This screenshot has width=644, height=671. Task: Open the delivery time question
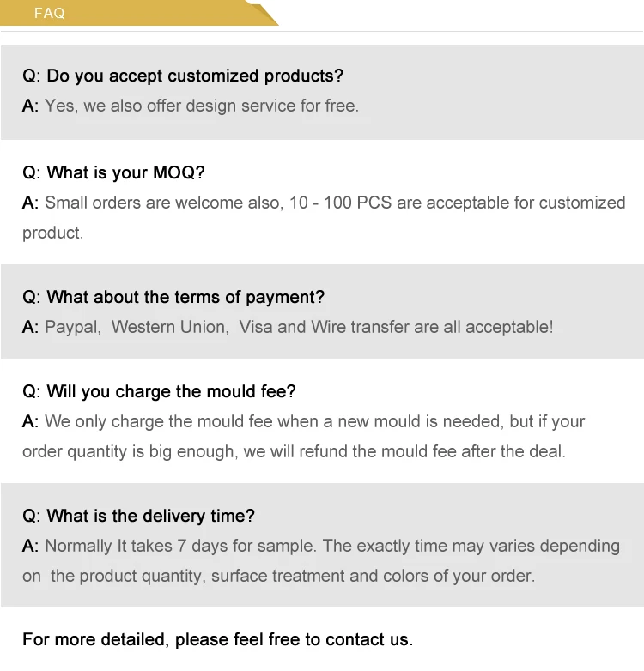[138, 516]
